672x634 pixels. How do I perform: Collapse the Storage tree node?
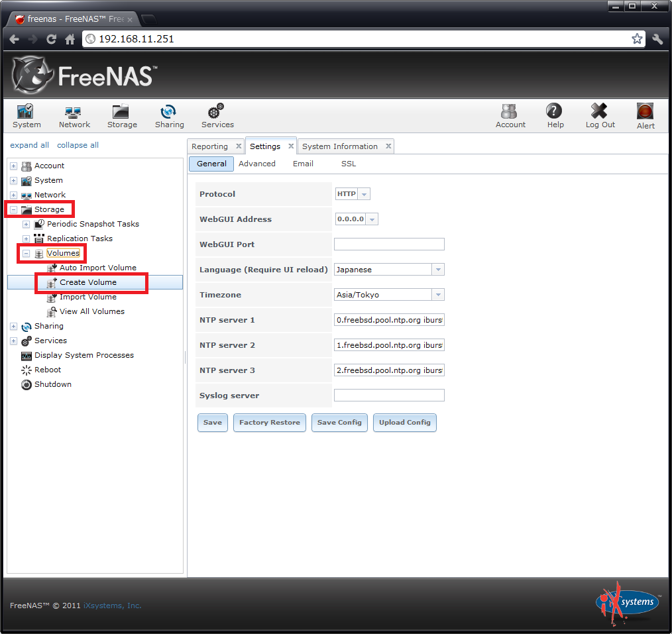14,209
